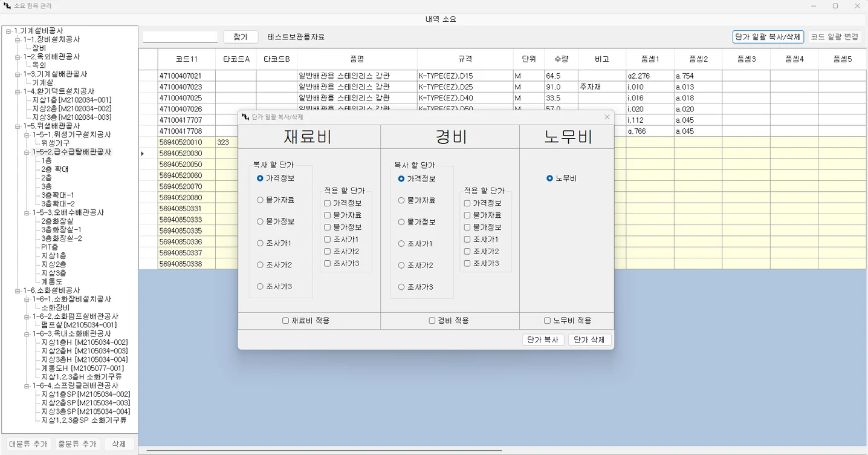
Task: Collapse the 1-6.소화설비공사 node
Action: pyautogui.click(x=18, y=290)
